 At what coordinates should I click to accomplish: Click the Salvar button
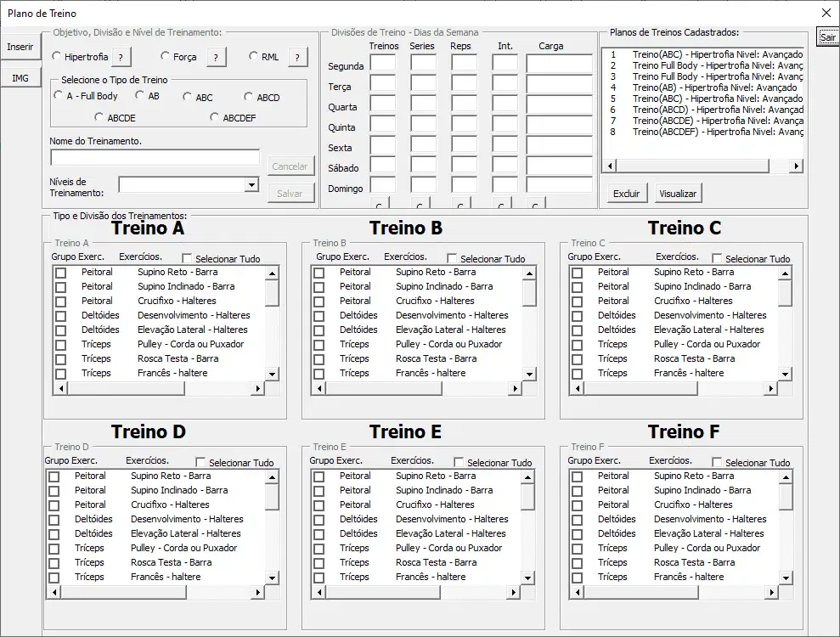(x=290, y=194)
